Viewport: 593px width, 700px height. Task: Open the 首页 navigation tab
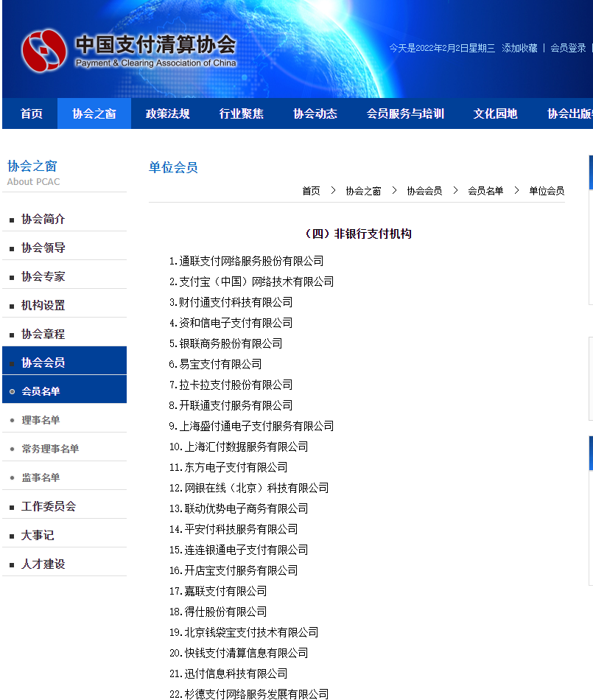(x=31, y=113)
